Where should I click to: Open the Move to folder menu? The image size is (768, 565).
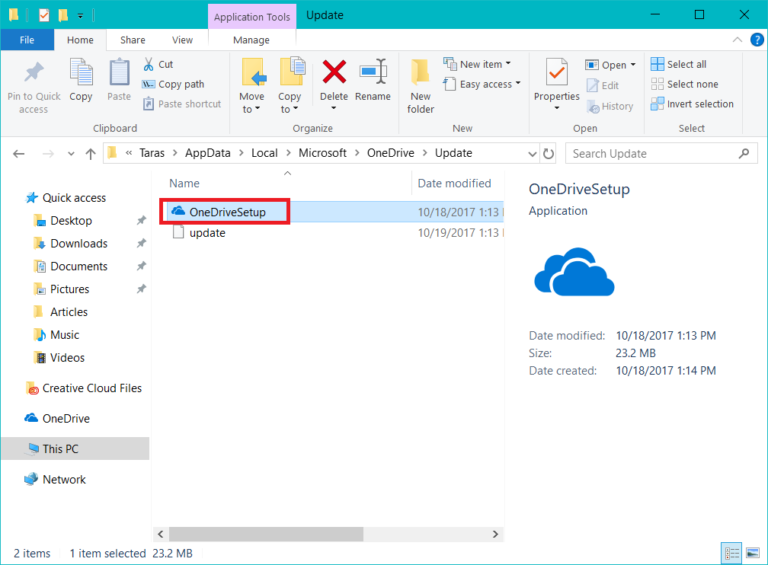click(x=252, y=86)
